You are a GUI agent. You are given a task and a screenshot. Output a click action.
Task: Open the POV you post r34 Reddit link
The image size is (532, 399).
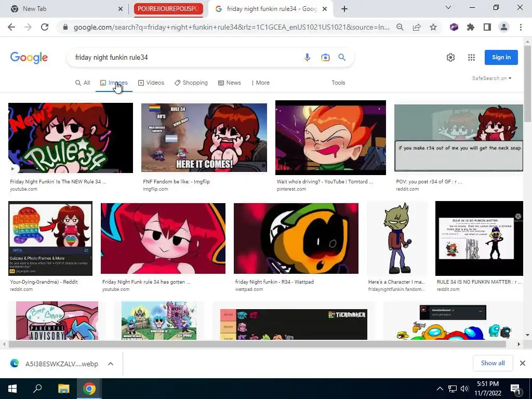(x=429, y=182)
